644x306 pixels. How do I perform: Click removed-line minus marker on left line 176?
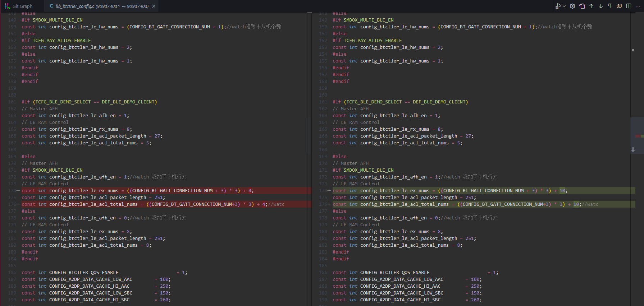pyautogui.click(x=18, y=204)
